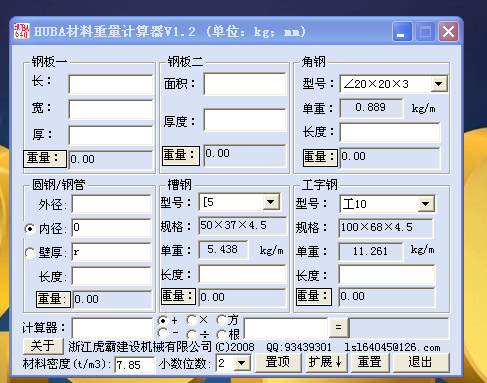Viewport: 487px width, 383px height.
Task: Open the 角钢 型号 dropdown
Action: point(439,84)
